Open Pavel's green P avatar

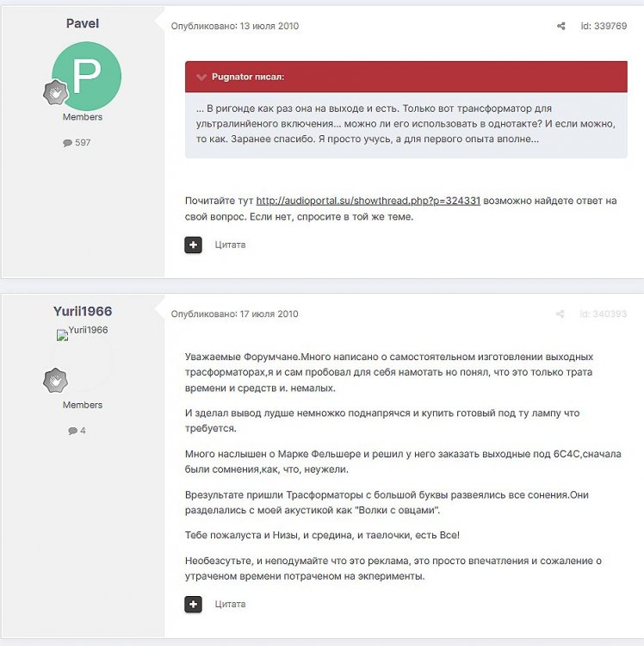pos(86,76)
